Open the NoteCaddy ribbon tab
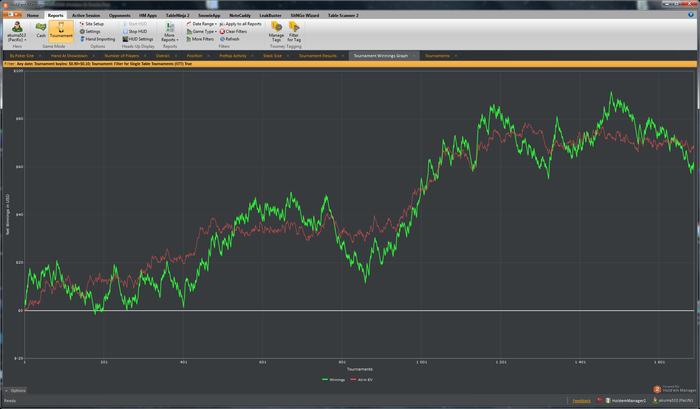Screen dimensions: 700x409 tap(240, 15)
